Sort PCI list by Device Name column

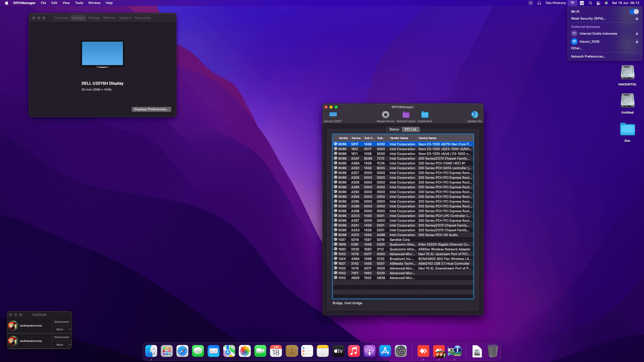coord(445,138)
